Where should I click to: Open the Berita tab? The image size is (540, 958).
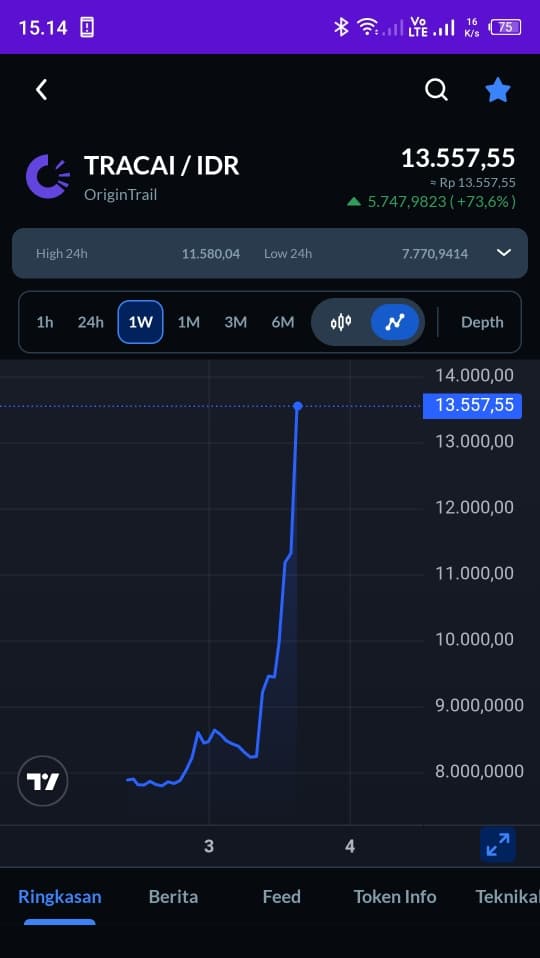coord(173,896)
